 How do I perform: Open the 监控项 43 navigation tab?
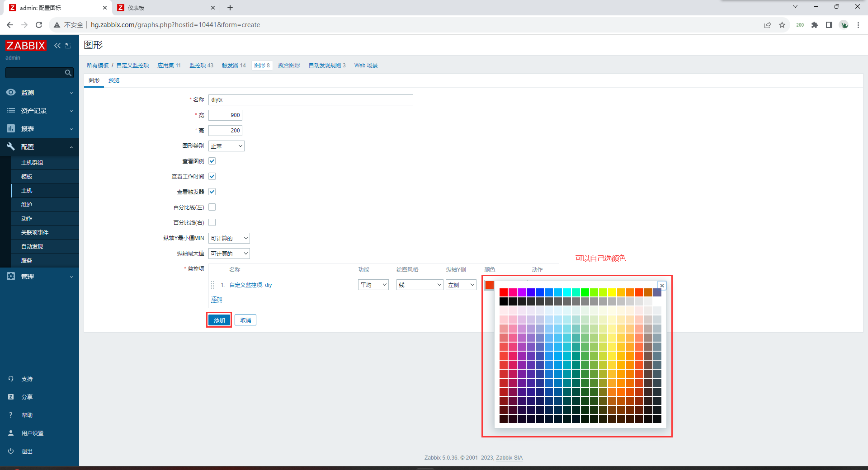pos(201,66)
